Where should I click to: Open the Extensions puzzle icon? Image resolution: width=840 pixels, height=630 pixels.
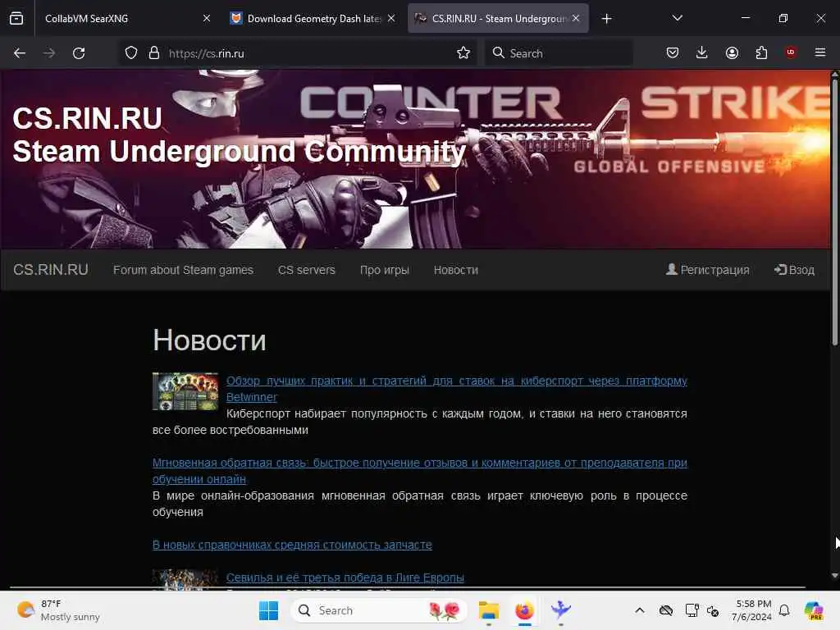coord(761,52)
